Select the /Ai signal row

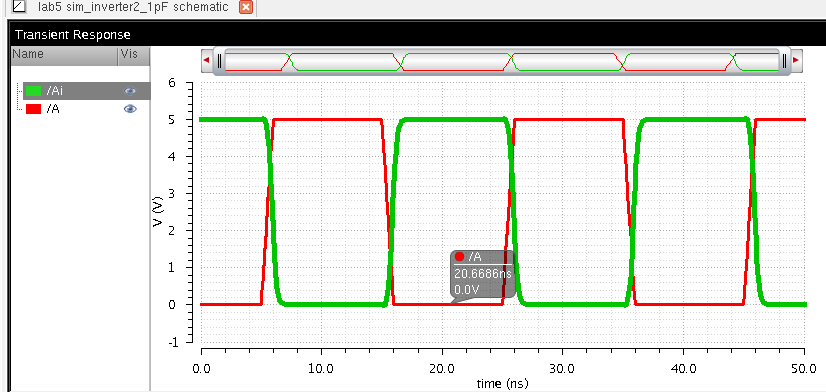[x=87, y=91]
